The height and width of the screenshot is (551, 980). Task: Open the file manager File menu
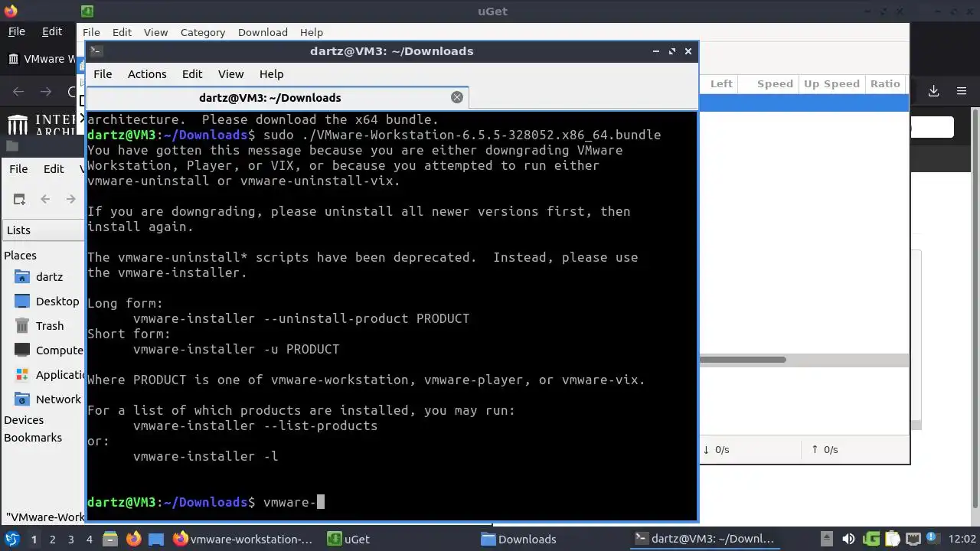18,168
